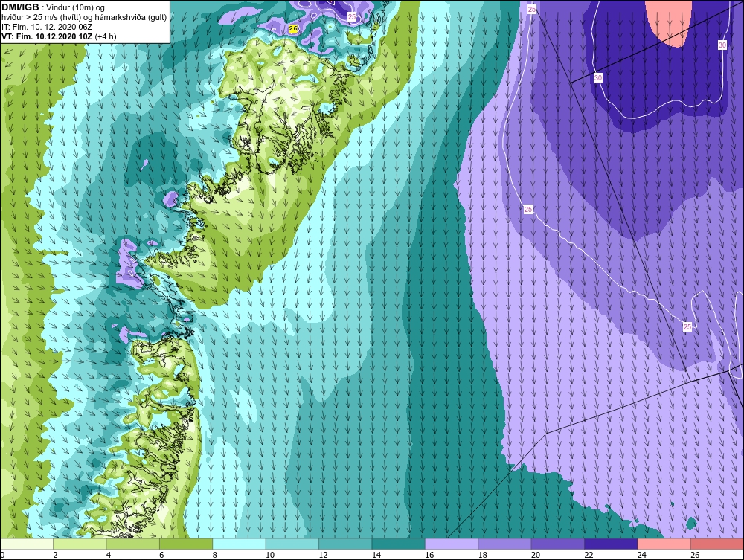Click the "24" legend scale value
The height and width of the screenshot is (560, 744).
click(x=642, y=555)
